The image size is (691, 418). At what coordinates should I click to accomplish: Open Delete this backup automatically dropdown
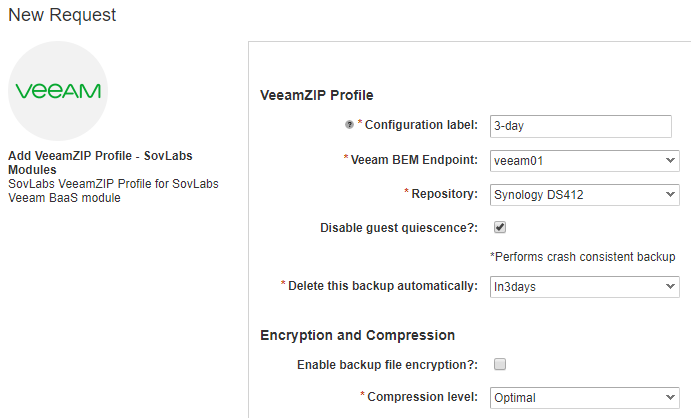tap(584, 287)
